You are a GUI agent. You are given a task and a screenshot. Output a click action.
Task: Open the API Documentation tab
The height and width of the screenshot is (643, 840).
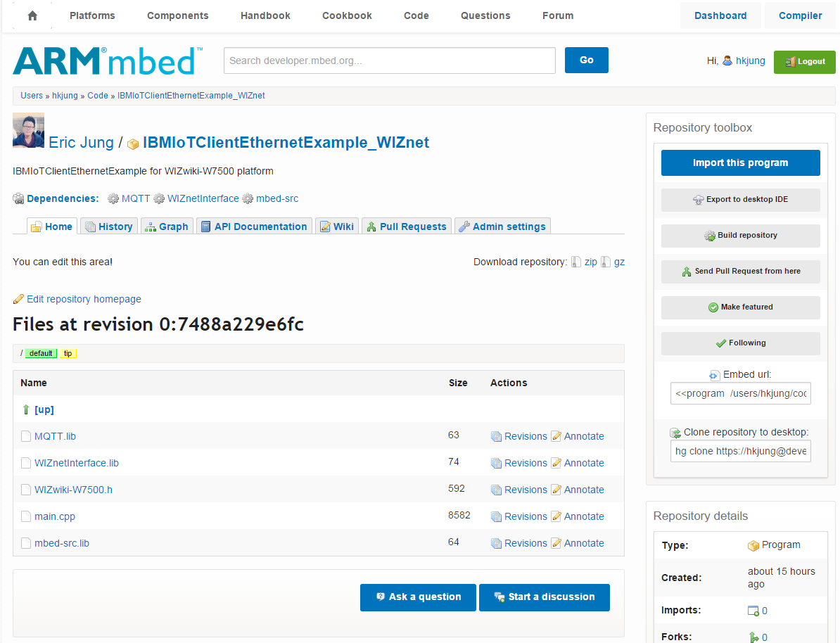click(255, 226)
